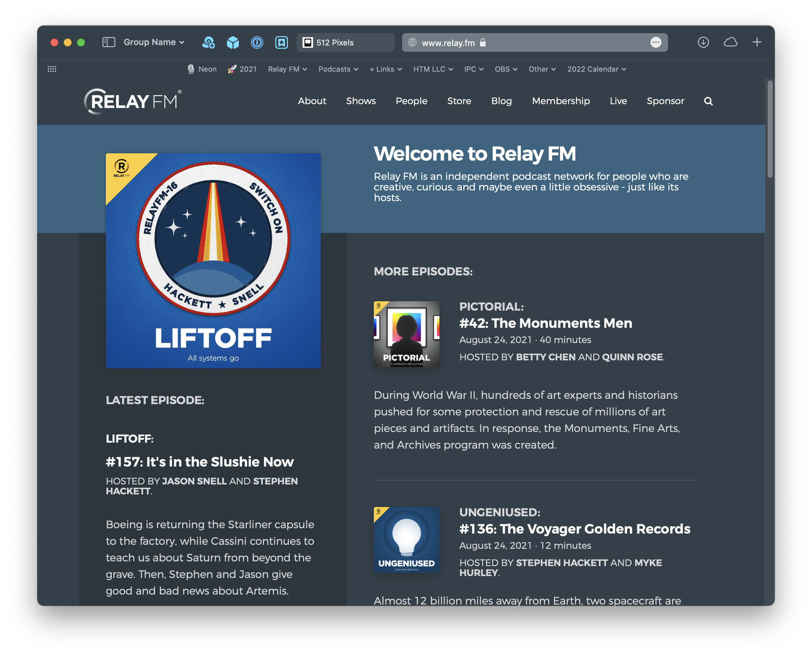Viewport: 812px width, 655px height.
Task: Expand the OBS bookmarks folder
Action: [506, 69]
